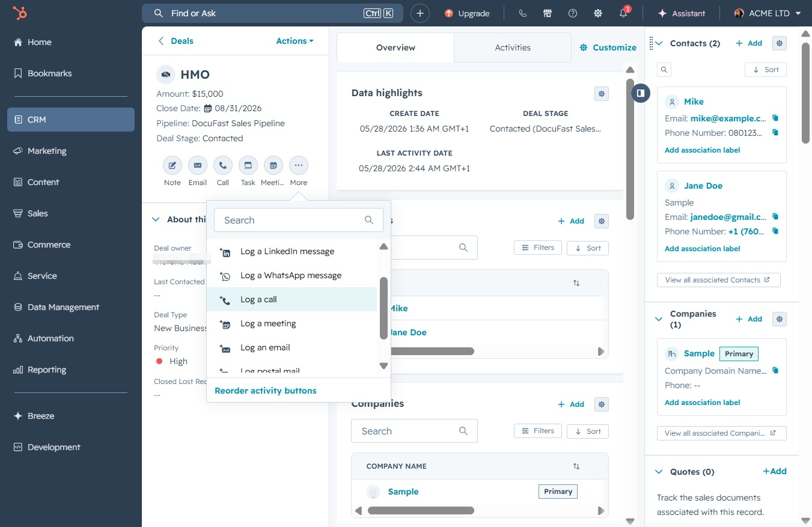Open Companies sidebar card settings gear

pos(780,319)
